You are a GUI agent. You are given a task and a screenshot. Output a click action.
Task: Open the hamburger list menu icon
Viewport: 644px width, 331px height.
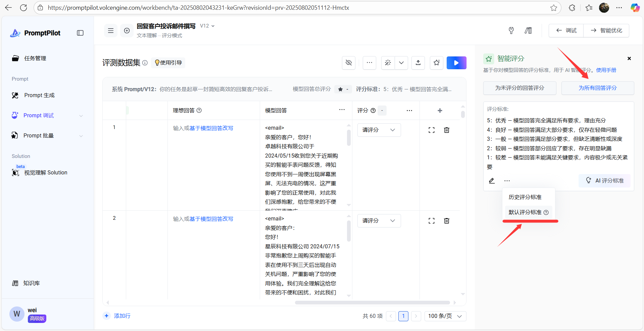coord(110,31)
